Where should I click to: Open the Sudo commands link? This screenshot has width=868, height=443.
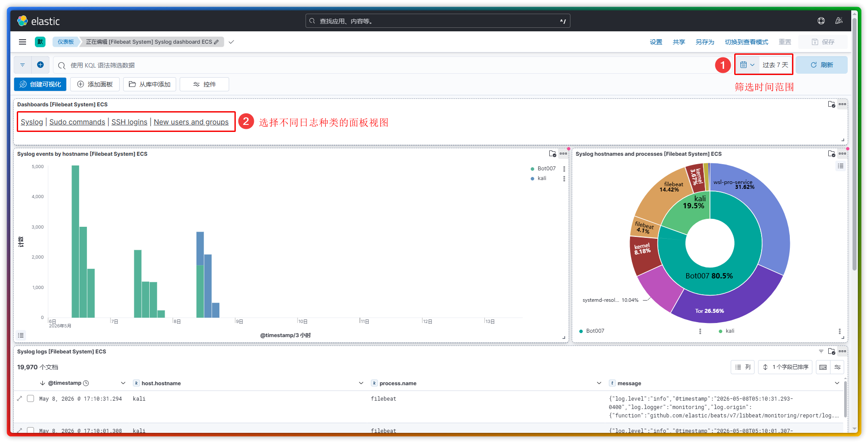[x=77, y=122]
